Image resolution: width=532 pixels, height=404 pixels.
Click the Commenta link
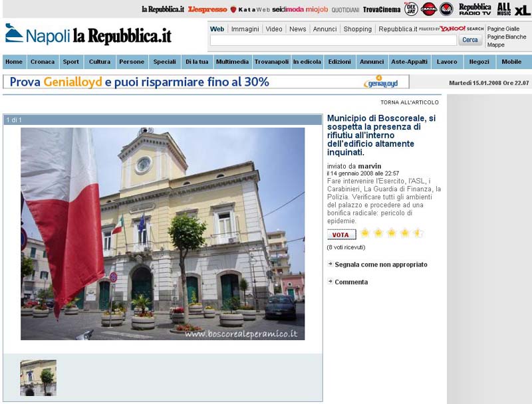(x=351, y=282)
